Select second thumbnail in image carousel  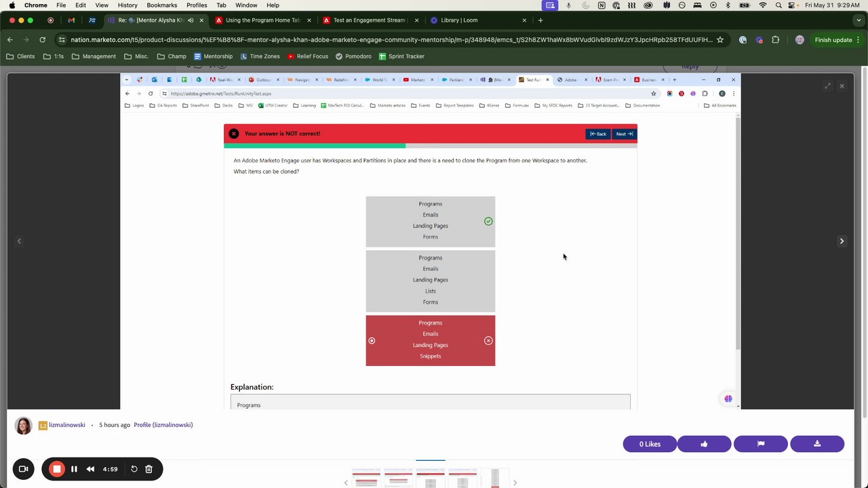[x=398, y=478]
